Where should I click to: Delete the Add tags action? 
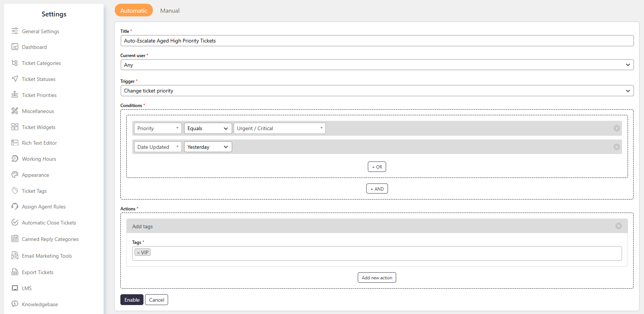619,226
